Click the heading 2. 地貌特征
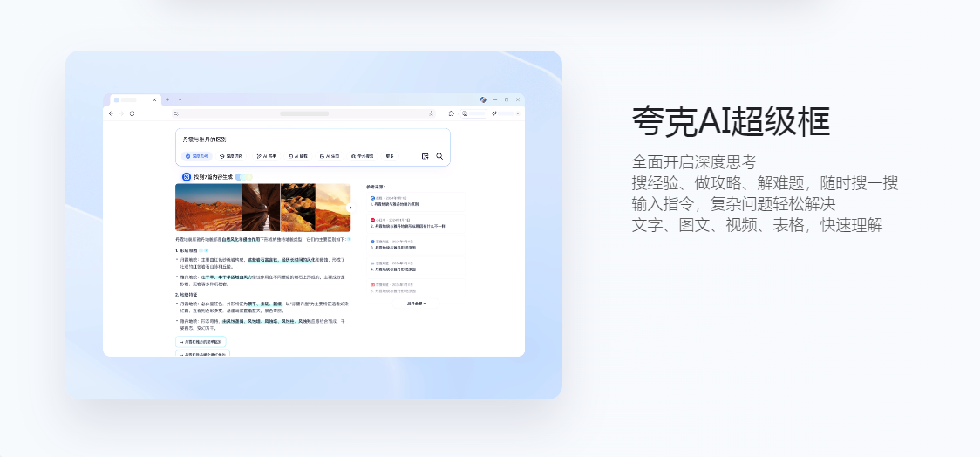 click(187, 295)
